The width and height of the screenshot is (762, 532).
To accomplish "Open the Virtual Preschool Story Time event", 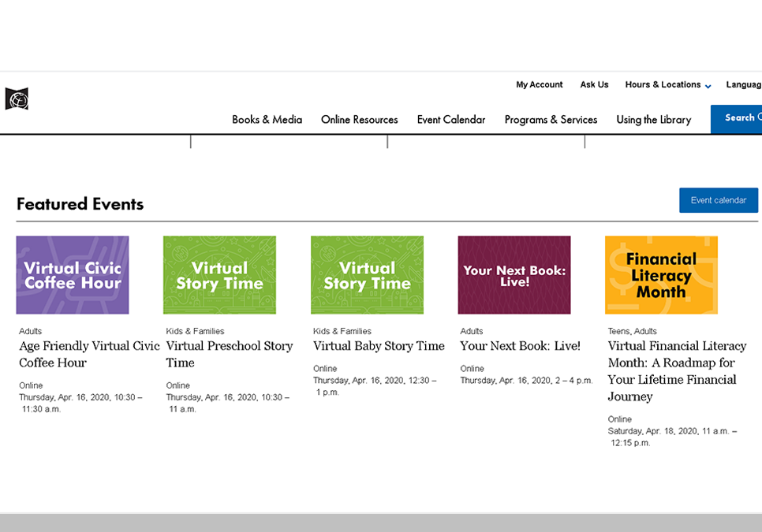I will (x=229, y=354).
